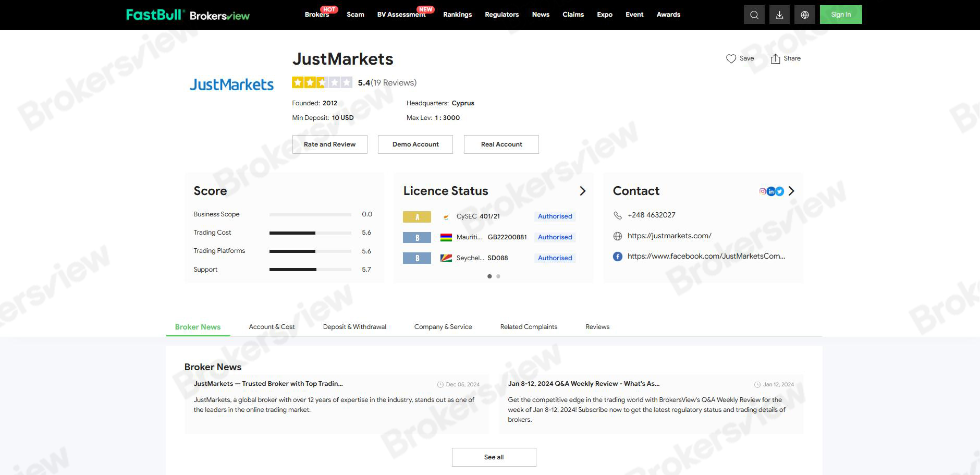The image size is (980, 475).
Task: Switch to Deposit & Withdrawal tab
Action: coord(354,327)
